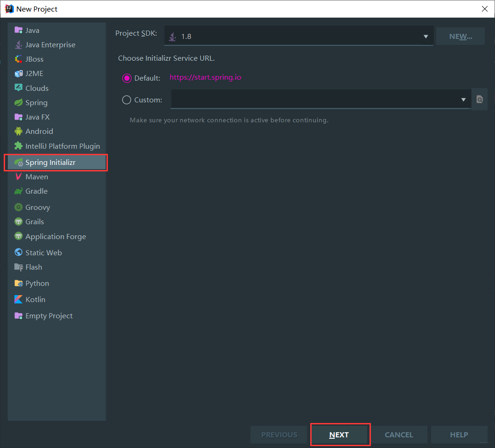Click the New SDK button
This screenshot has width=495, height=448.
460,37
